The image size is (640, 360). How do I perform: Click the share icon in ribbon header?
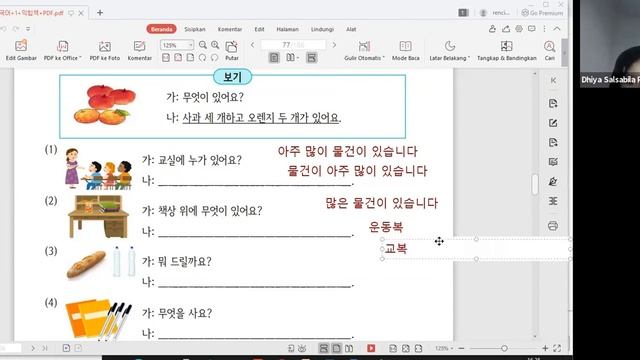pos(506,29)
